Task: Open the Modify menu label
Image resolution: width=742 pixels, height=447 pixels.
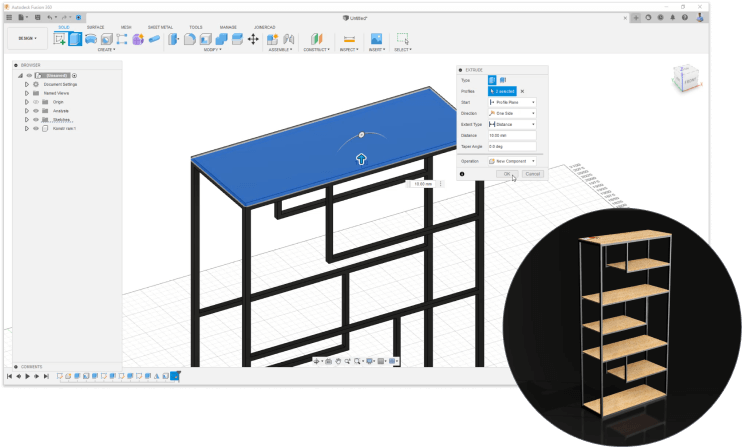Action: coord(212,50)
